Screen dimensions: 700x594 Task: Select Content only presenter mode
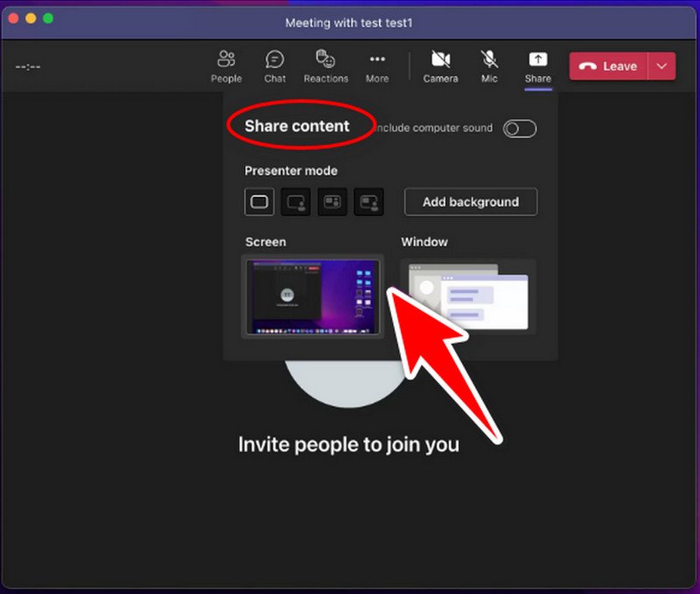click(x=260, y=202)
